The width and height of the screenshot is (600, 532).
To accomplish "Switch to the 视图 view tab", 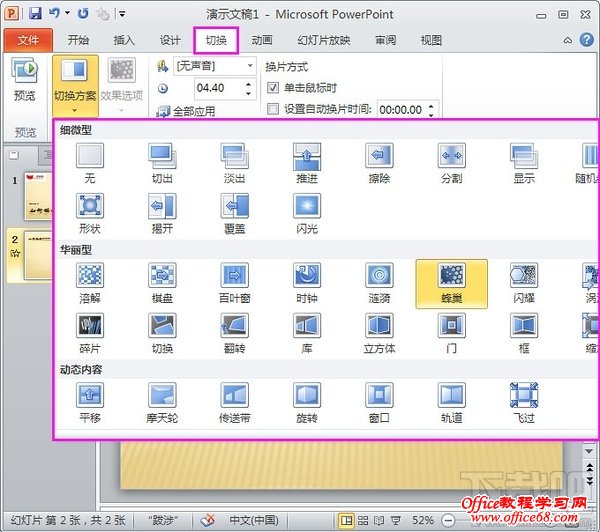I will click(x=431, y=40).
